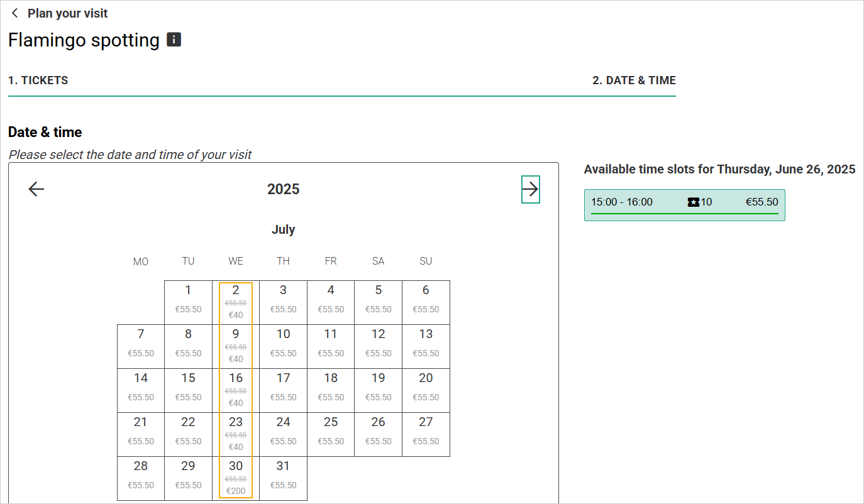Select the 15:00 - 16:00 time slot

coord(684,204)
